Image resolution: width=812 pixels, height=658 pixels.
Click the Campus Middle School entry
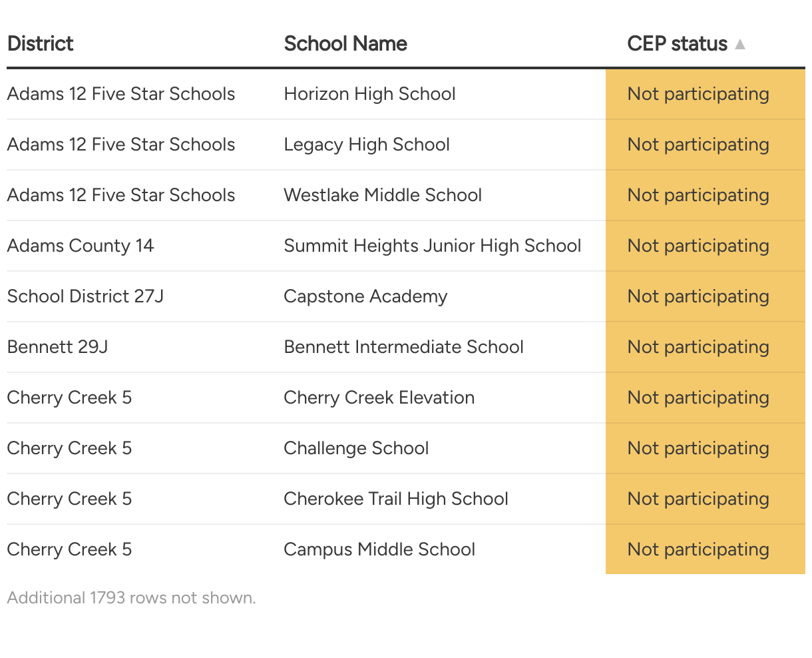379,549
